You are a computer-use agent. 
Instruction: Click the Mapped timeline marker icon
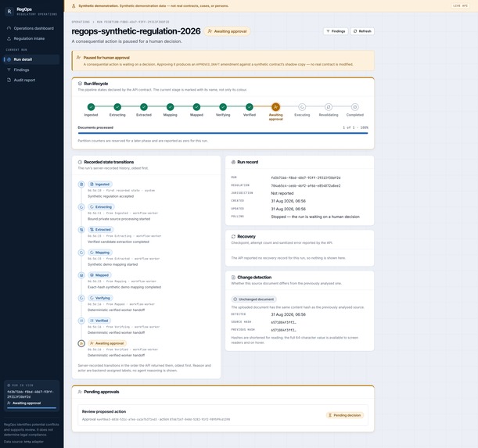(81, 275)
